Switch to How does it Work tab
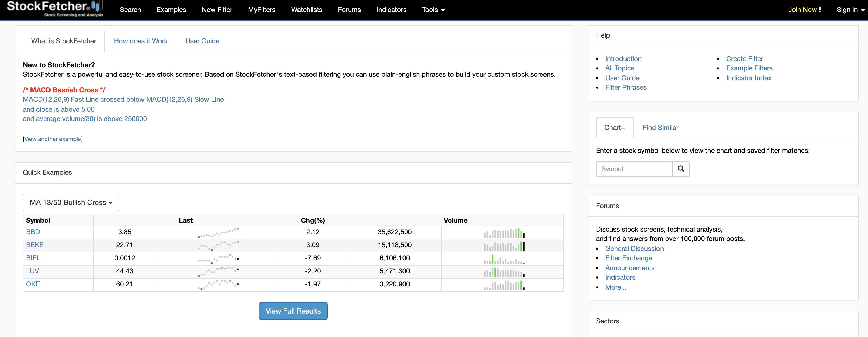Image resolution: width=868 pixels, height=337 pixels. click(140, 41)
